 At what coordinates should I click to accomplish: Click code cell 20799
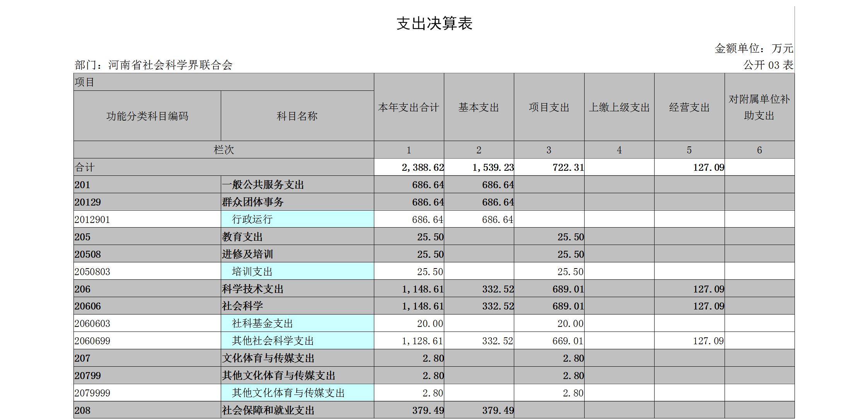click(147, 375)
